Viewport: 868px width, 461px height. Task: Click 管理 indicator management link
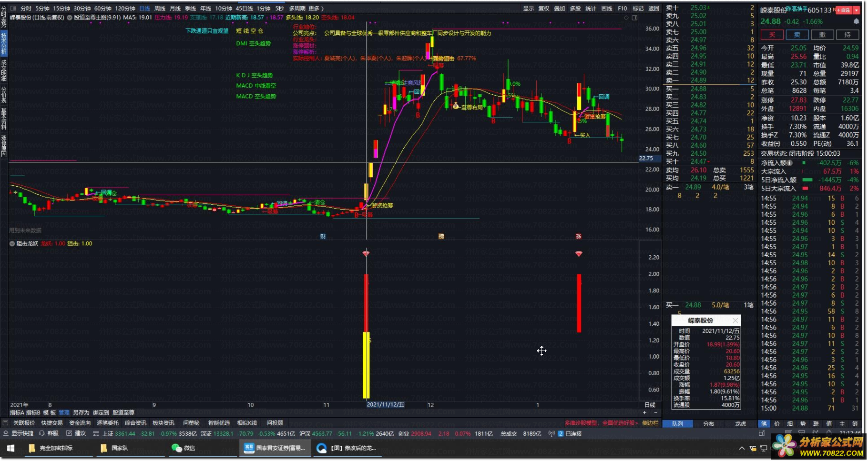[x=64, y=412]
